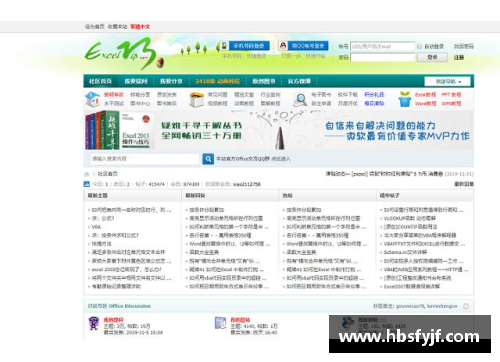Screen dimensions: 500x362
Task: Click the 找回密码 recover password link
Action: point(464,46)
